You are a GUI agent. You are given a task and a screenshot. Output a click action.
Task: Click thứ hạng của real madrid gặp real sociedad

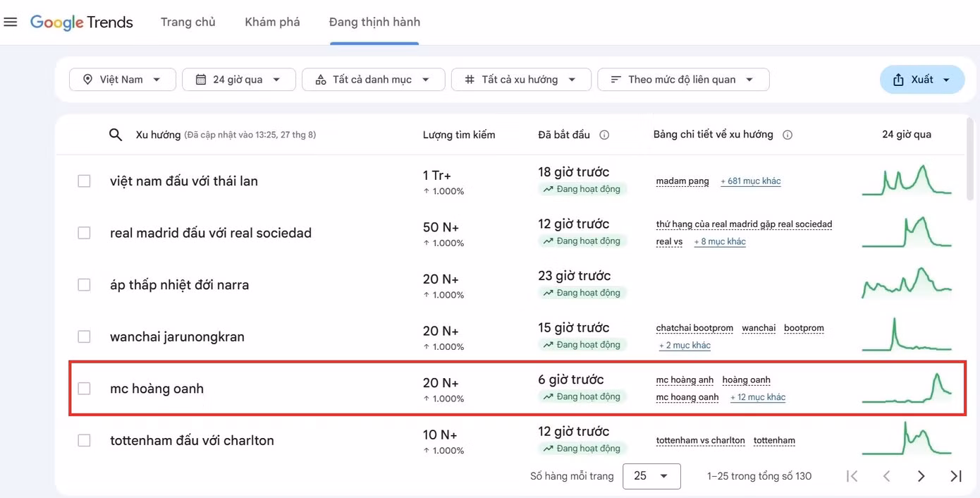pyautogui.click(x=744, y=224)
